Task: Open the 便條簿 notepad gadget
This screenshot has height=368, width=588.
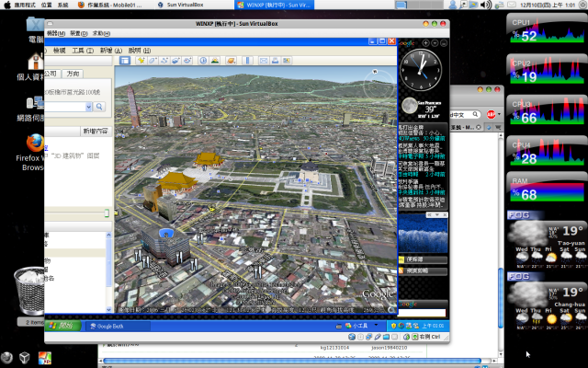Action: (423, 259)
